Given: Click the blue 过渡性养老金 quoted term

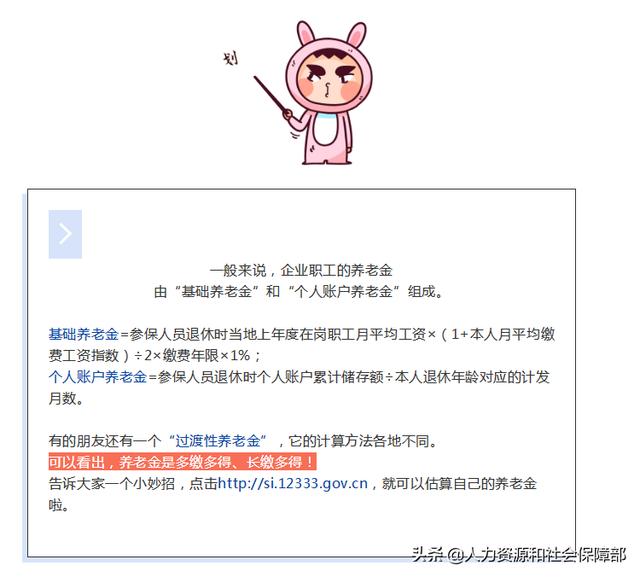Looking at the screenshot, I should [x=218, y=441].
